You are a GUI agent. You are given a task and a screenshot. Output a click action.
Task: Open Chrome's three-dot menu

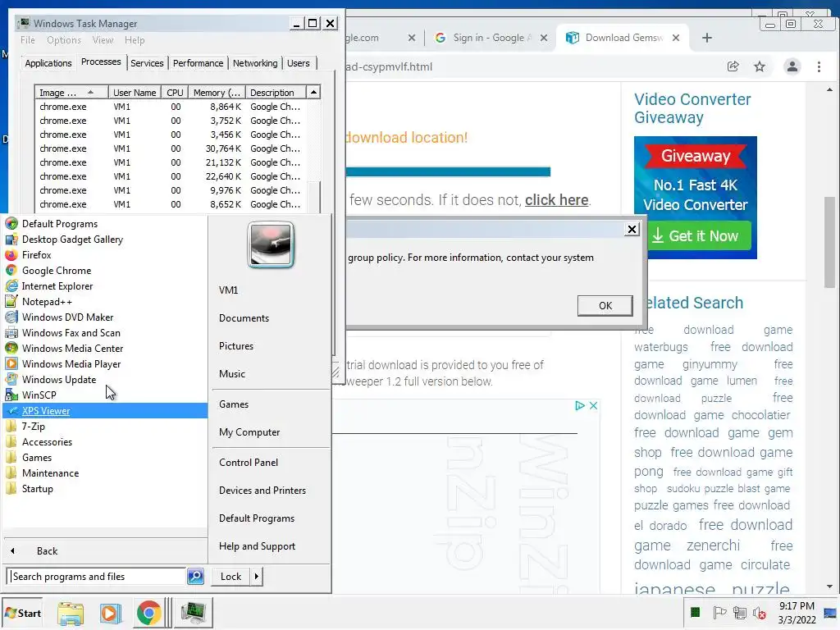819,66
